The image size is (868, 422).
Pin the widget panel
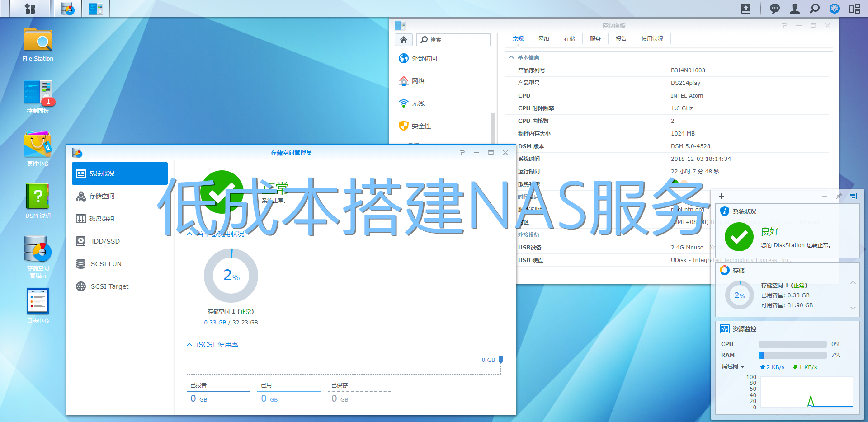click(x=839, y=196)
